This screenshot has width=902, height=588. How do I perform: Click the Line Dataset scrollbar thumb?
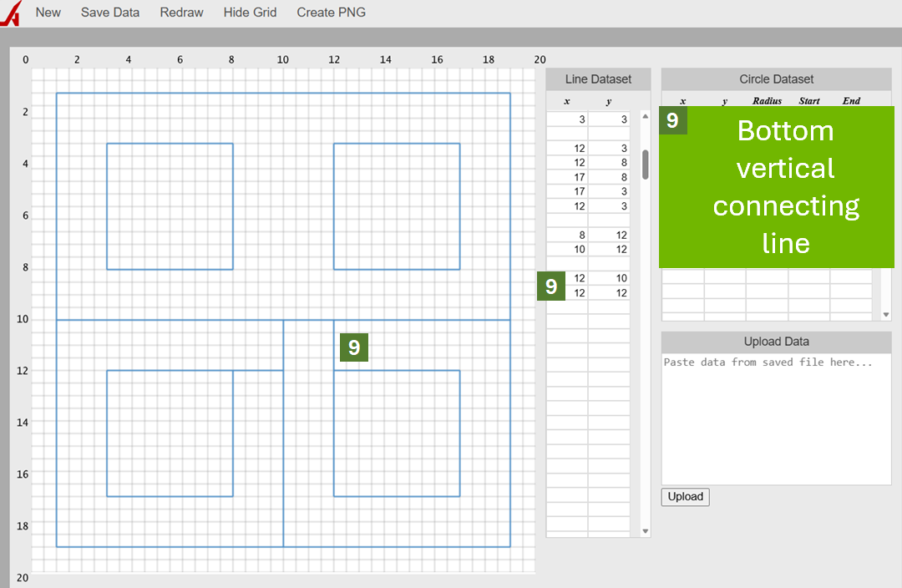645,165
